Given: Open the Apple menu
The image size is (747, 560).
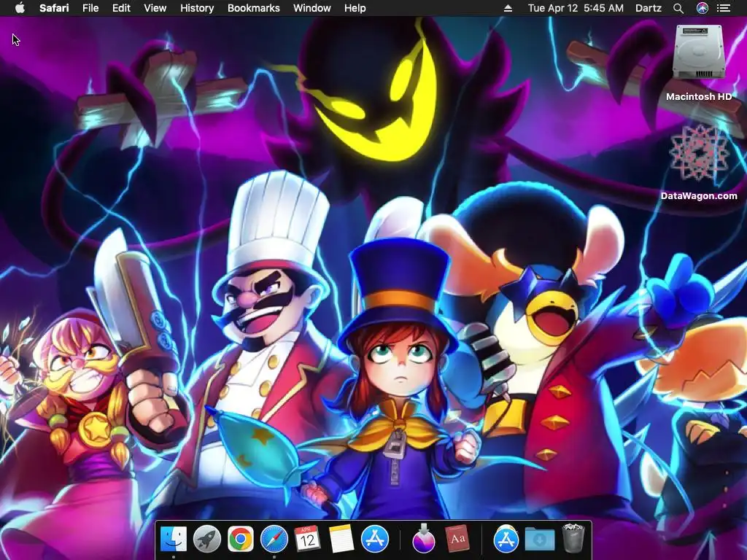Looking at the screenshot, I should point(20,8).
